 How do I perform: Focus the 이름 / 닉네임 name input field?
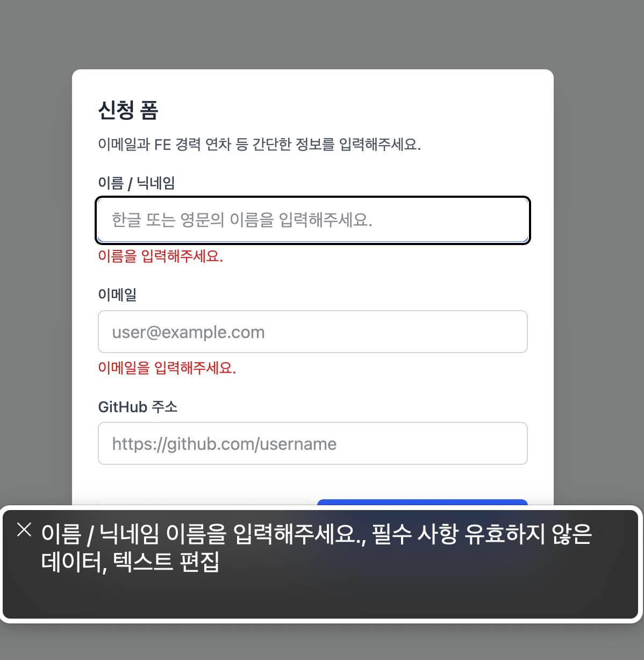313,220
